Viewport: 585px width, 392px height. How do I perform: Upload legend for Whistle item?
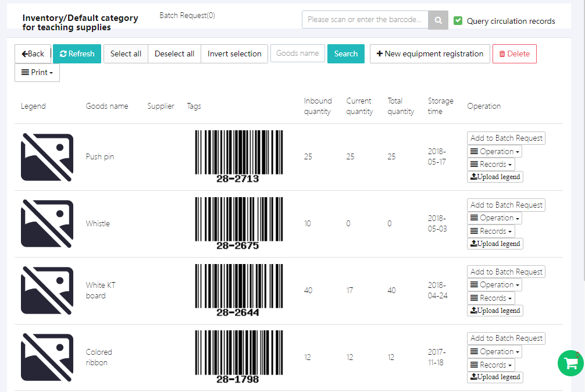click(x=495, y=244)
